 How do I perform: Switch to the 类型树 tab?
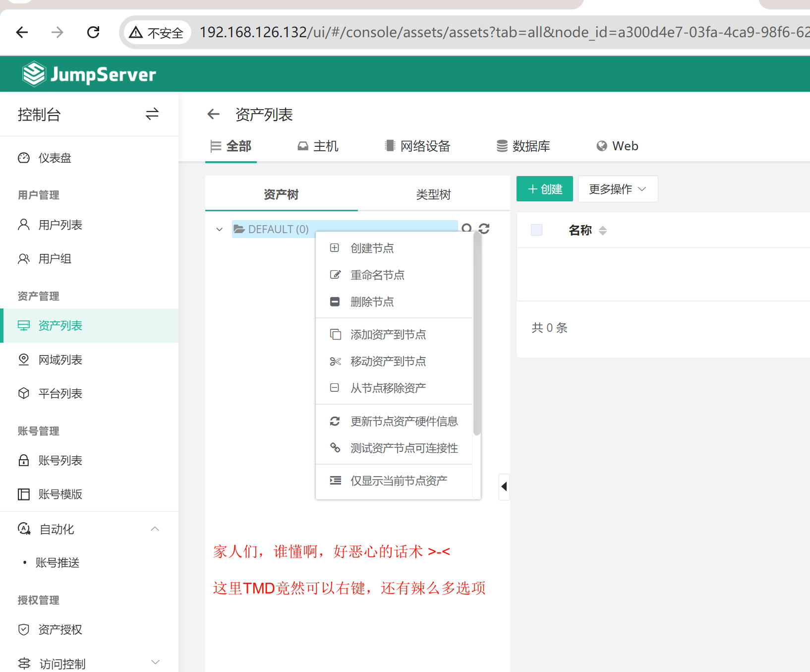(433, 194)
